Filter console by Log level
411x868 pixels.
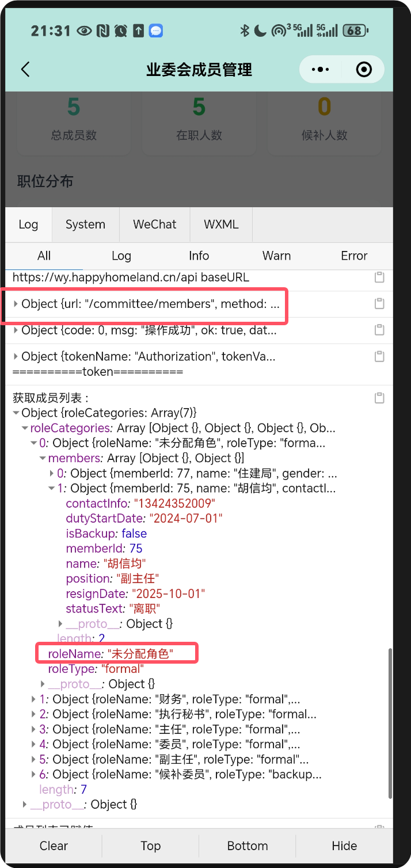pos(121,256)
